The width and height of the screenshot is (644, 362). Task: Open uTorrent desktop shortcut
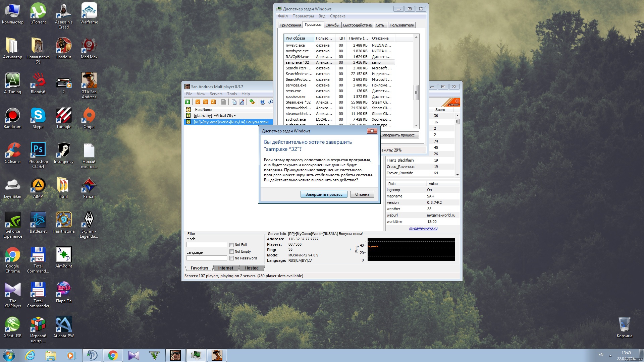[38, 14]
